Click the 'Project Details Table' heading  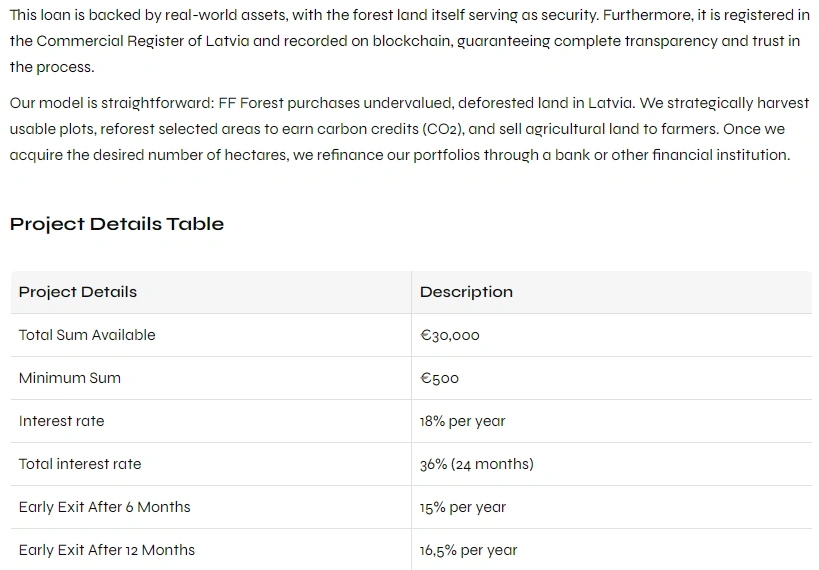(x=117, y=224)
